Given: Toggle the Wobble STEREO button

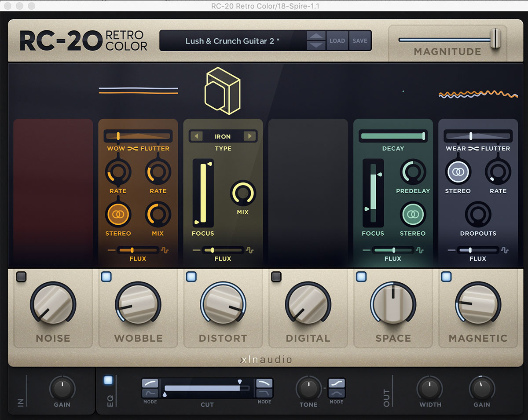Looking at the screenshot, I should click(118, 214).
